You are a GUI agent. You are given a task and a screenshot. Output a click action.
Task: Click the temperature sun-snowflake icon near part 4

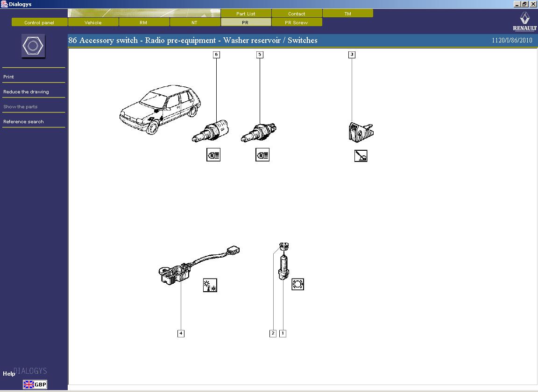tap(210, 285)
